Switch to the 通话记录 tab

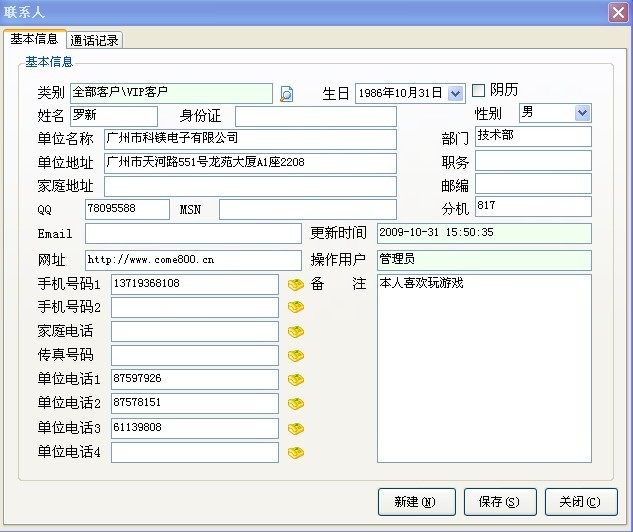tap(95, 40)
